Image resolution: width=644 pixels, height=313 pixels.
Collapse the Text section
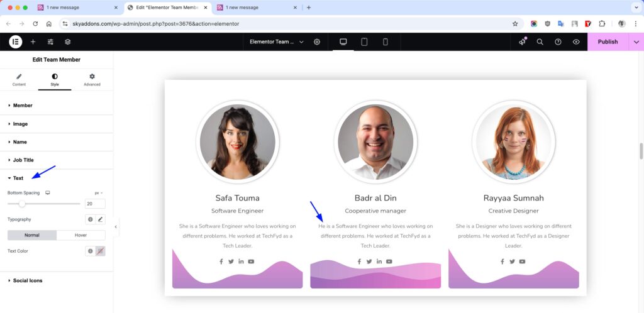click(56, 178)
